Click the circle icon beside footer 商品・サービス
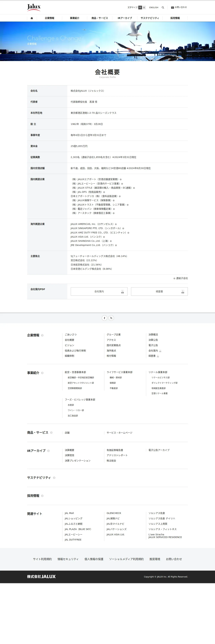The image size is (215, 644). (51, 433)
